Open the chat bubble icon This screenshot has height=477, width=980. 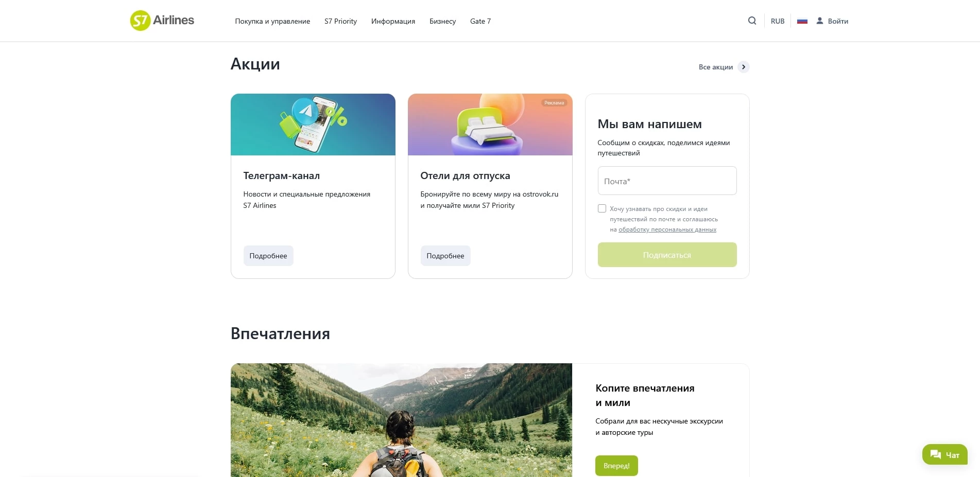(935, 455)
